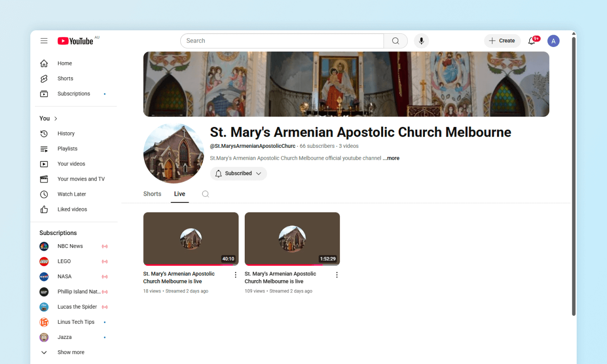
Task: Click the Home icon in sidebar
Action: click(44, 64)
